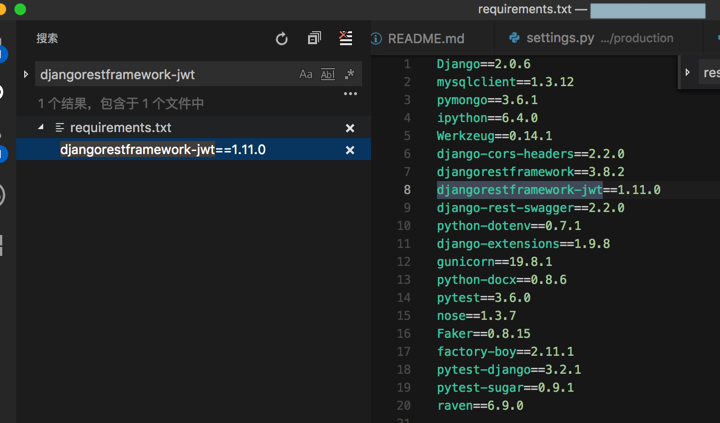Switch to the README.md tab
Screen dimensions: 720x423
426,38
